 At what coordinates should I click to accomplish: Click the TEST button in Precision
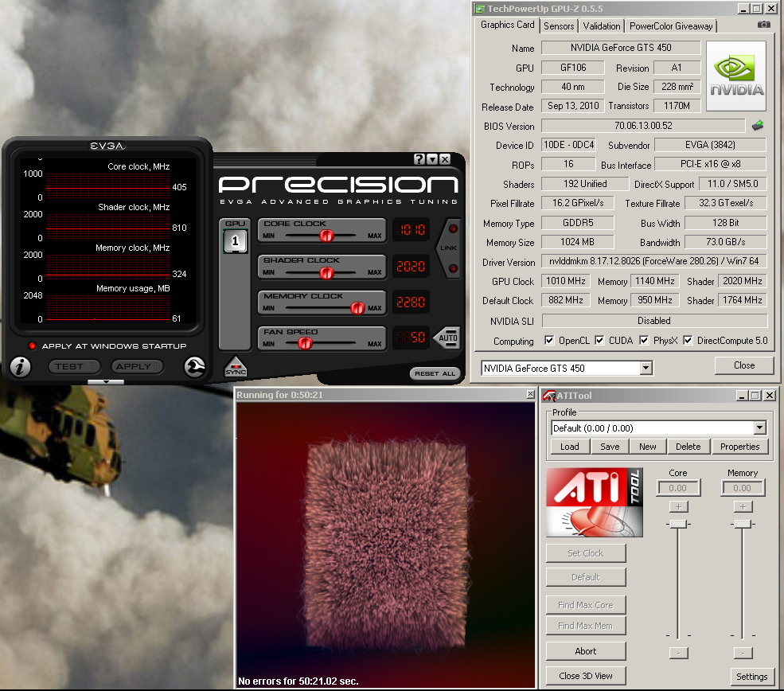75,366
